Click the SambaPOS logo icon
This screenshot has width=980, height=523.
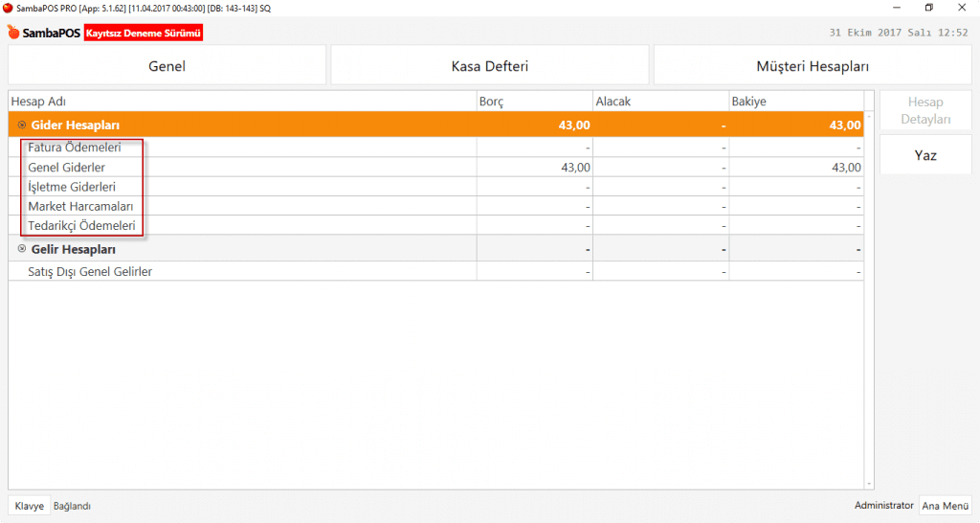13,34
